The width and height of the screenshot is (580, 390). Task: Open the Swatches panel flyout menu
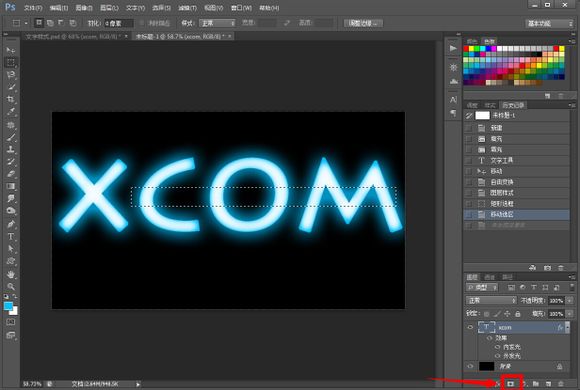572,41
